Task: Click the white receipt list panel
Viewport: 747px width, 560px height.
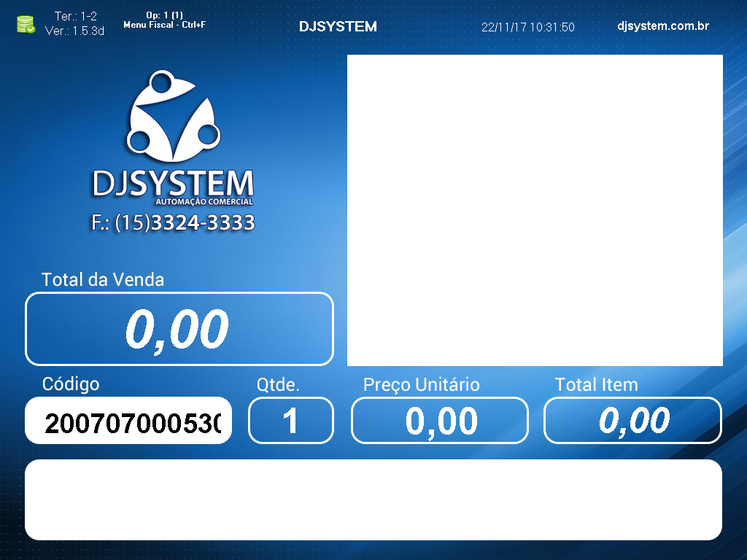Action: pos(535,211)
